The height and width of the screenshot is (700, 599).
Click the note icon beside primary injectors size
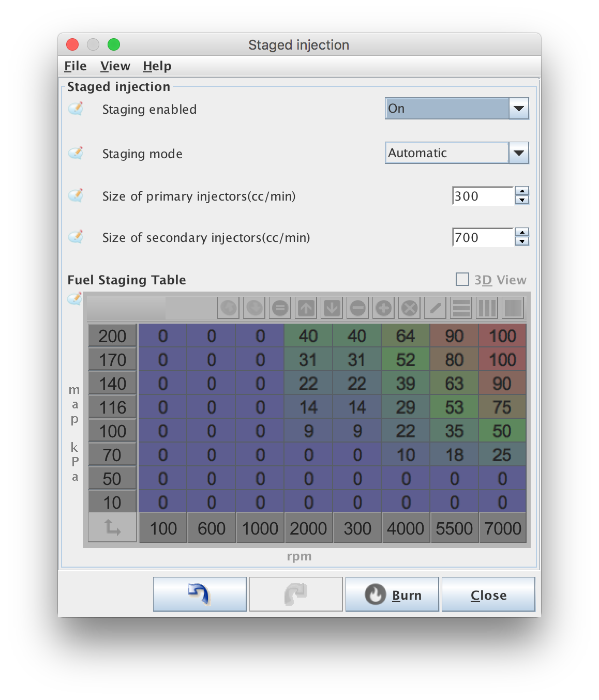[76, 195]
